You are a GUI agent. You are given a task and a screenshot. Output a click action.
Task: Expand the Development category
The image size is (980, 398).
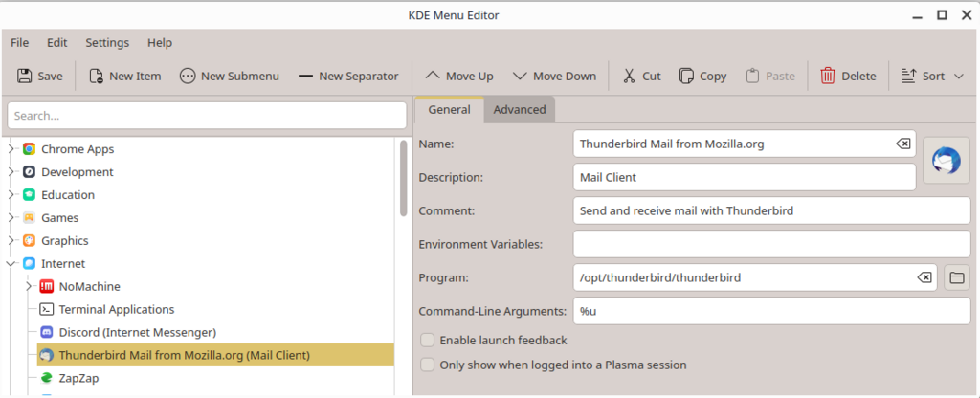(x=11, y=172)
